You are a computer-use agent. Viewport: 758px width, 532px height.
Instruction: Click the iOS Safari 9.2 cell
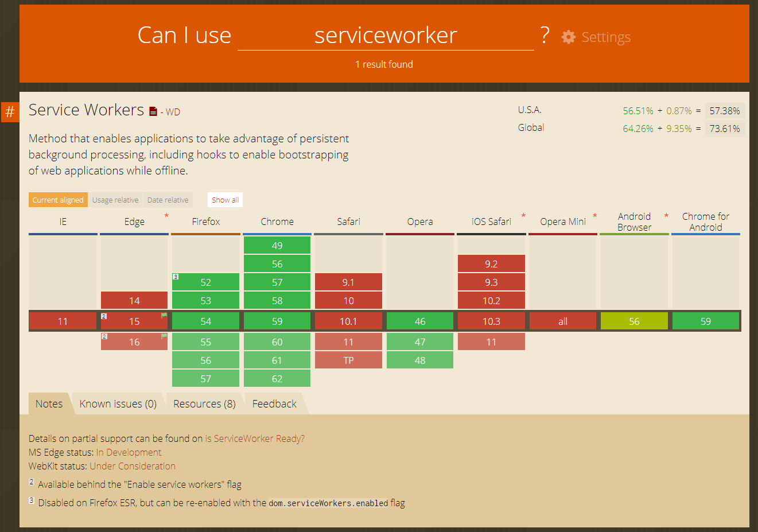click(491, 263)
